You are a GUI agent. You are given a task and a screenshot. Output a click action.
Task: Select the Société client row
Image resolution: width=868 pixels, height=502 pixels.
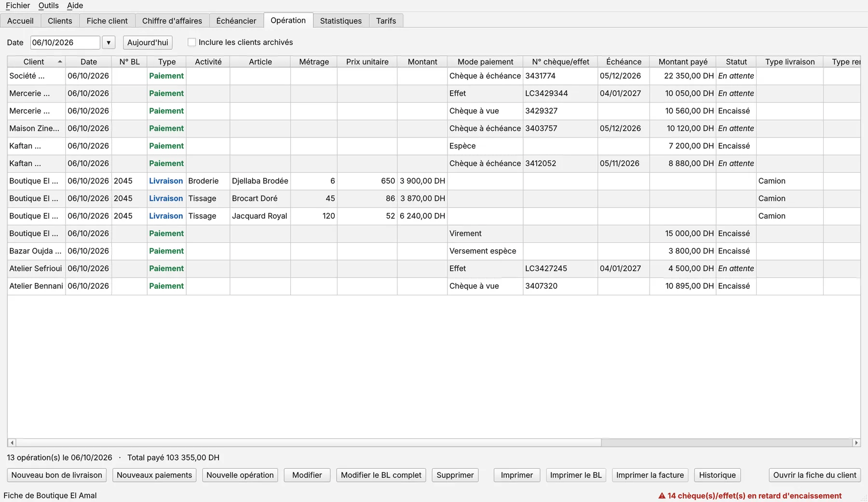point(434,76)
